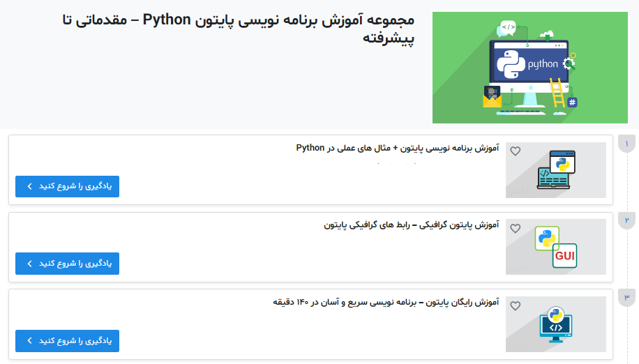Start learning the free 140-minute Python course
Viewport: 639px width, 364px height.
[x=68, y=341]
